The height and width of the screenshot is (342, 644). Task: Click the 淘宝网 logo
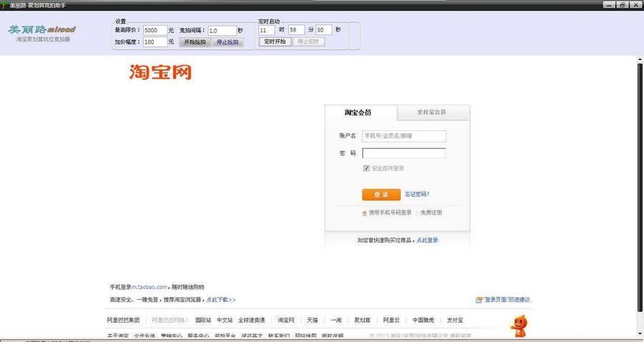pos(160,72)
